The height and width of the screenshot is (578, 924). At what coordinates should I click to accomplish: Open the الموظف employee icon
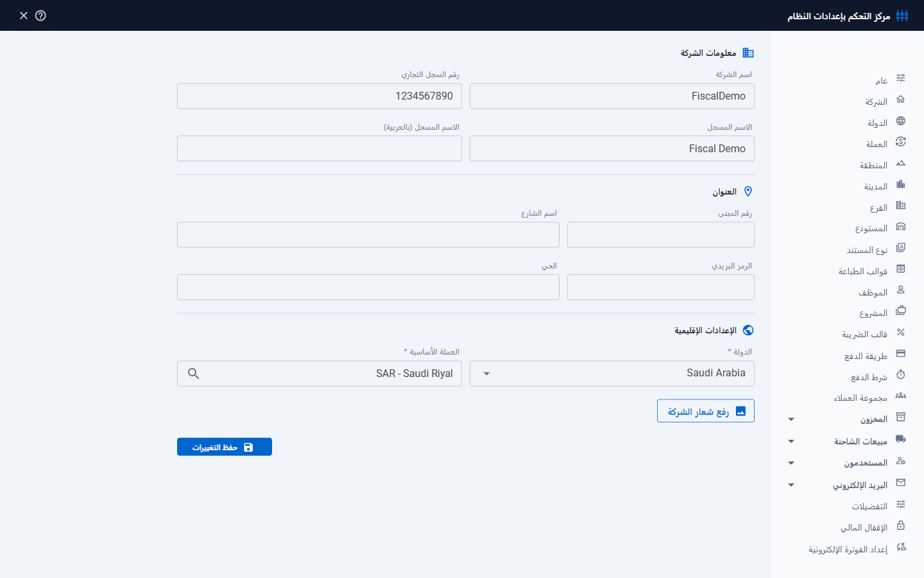point(901,290)
